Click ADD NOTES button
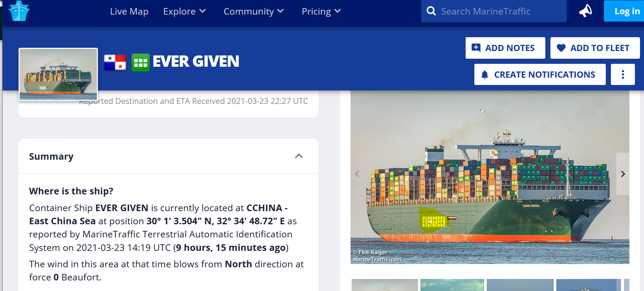The image size is (644, 291). 505,48
